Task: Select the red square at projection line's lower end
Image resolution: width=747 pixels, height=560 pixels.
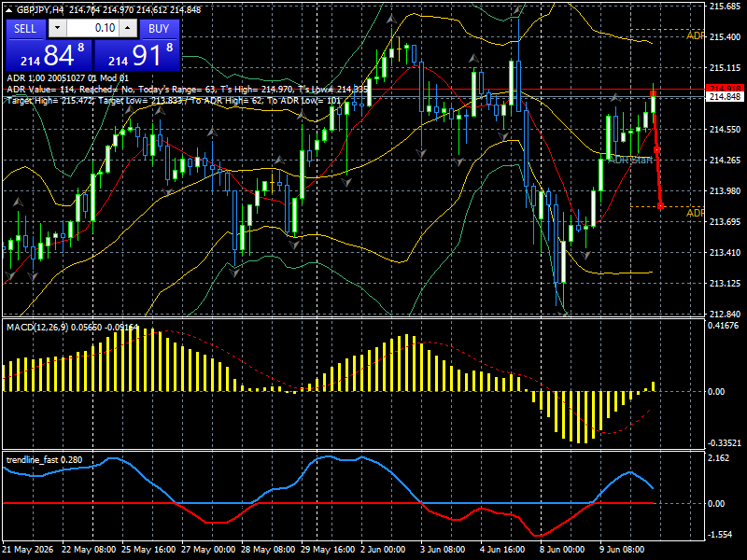Action: (x=661, y=205)
